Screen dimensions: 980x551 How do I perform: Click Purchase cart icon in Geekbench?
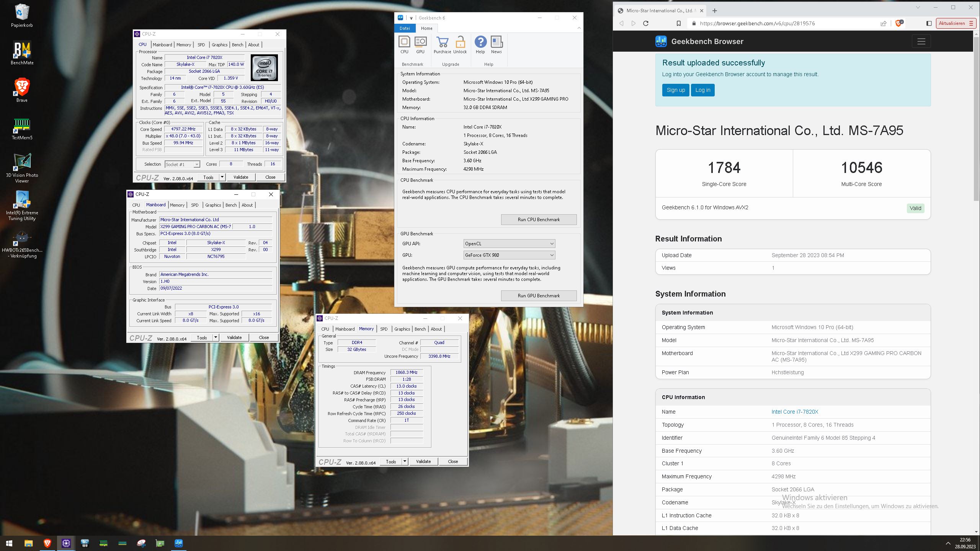[x=442, y=45]
